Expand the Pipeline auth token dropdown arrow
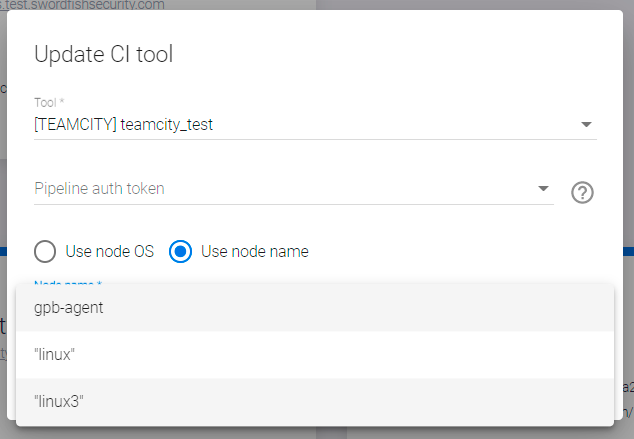Viewport: 634px width, 439px height. pyautogui.click(x=544, y=188)
